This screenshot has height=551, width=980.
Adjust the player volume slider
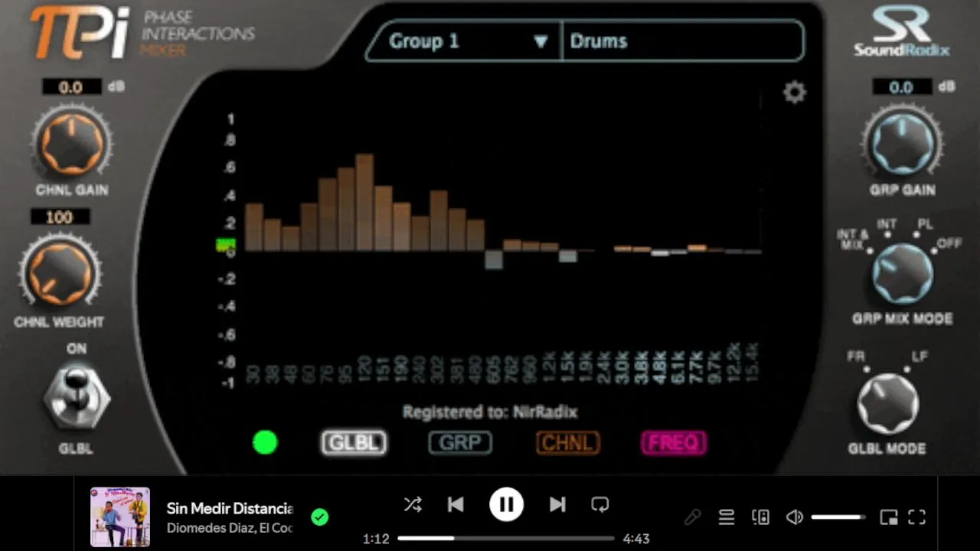point(838,517)
